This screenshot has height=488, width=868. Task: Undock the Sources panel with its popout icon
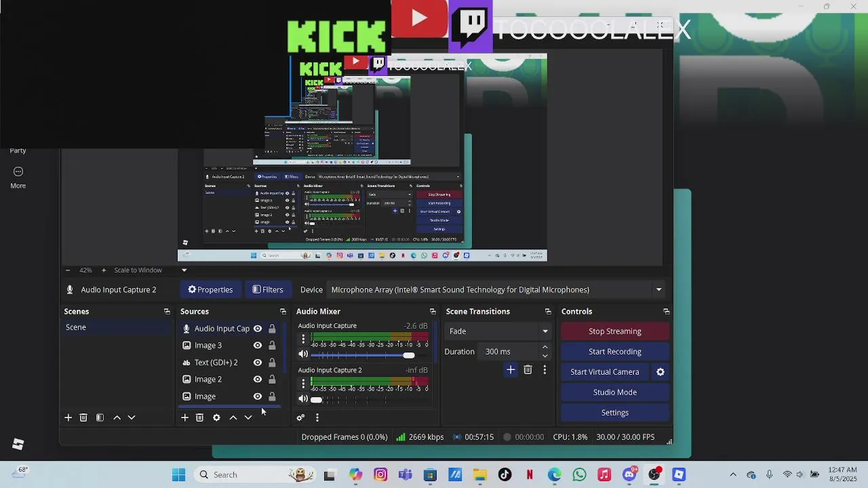click(283, 311)
